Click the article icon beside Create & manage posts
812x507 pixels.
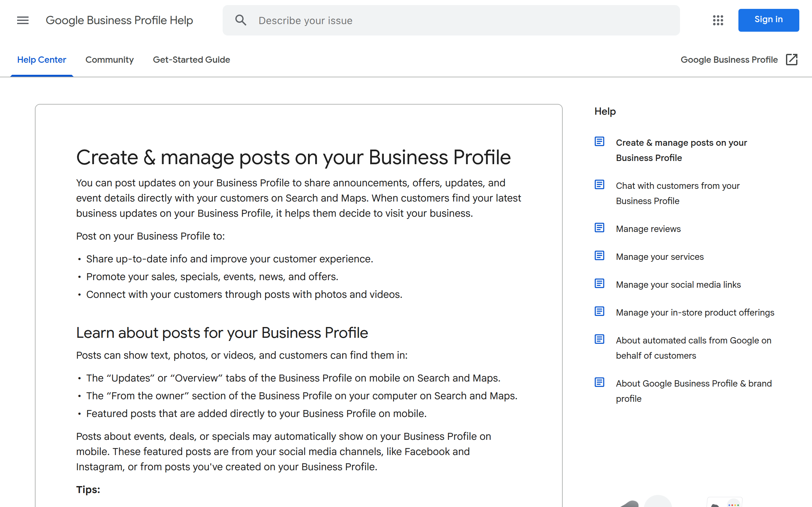pyautogui.click(x=599, y=142)
